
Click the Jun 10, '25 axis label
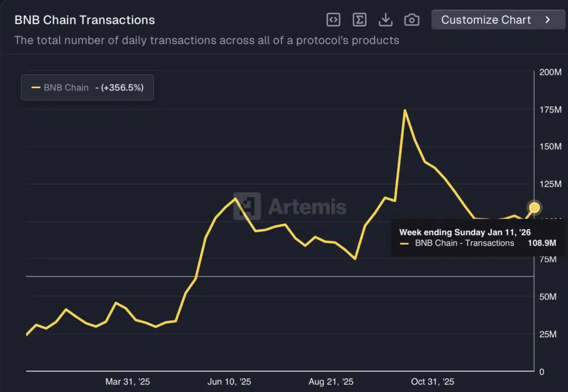pos(229,382)
